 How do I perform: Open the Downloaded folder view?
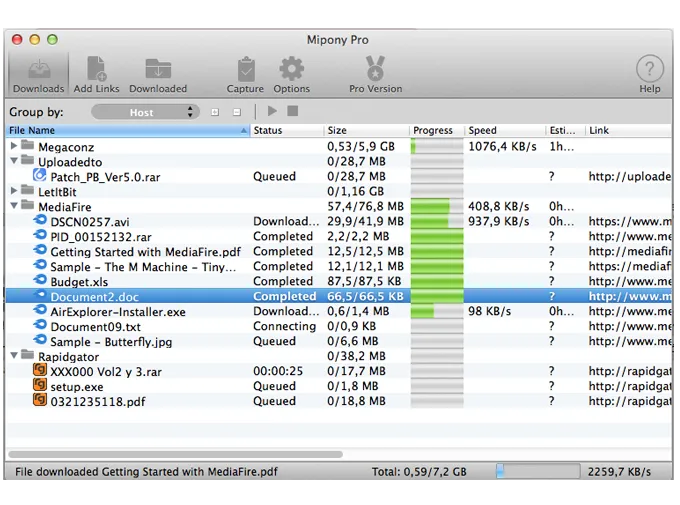tap(158, 75)
